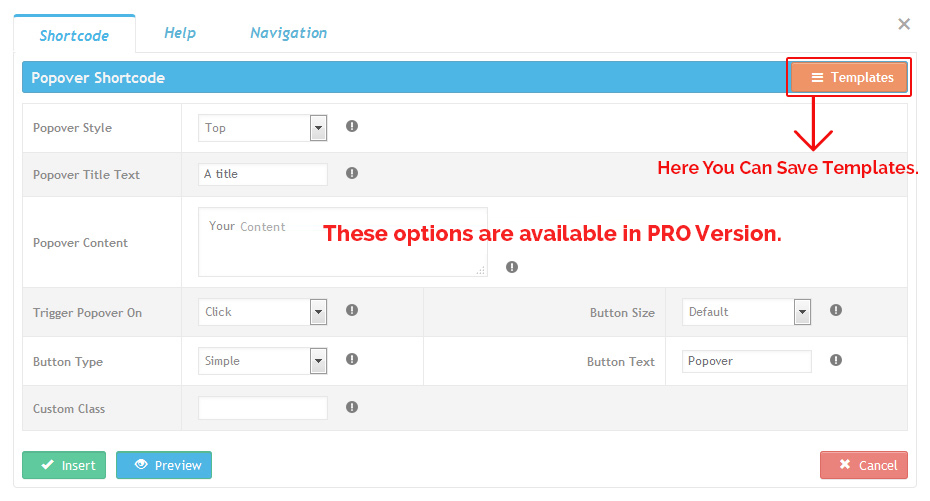The width and height of the screenshot is (930, 501).
Task: Click the info icon beside Button Type dropdown
Action: coord(352,360)
